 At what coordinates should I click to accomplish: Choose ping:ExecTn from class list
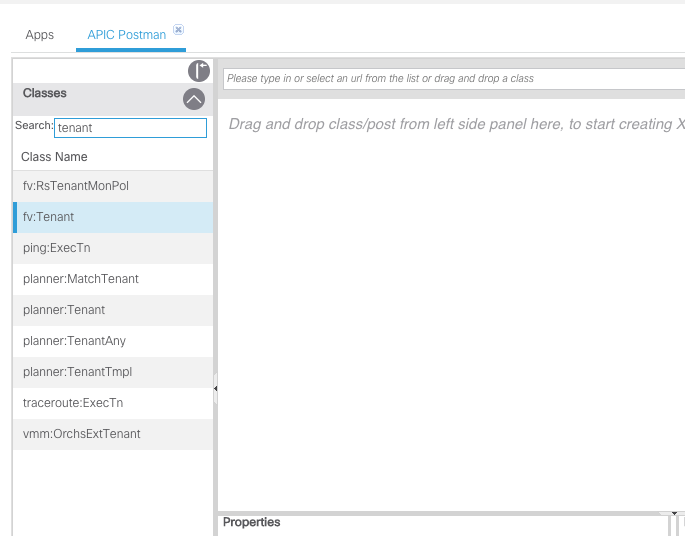coord(57,248)
